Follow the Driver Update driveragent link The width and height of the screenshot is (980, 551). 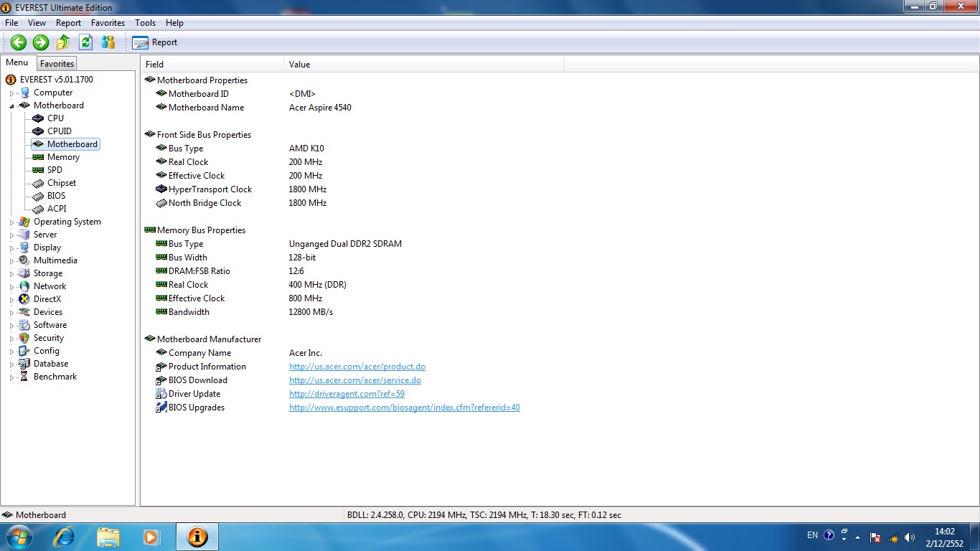point(347,394)
